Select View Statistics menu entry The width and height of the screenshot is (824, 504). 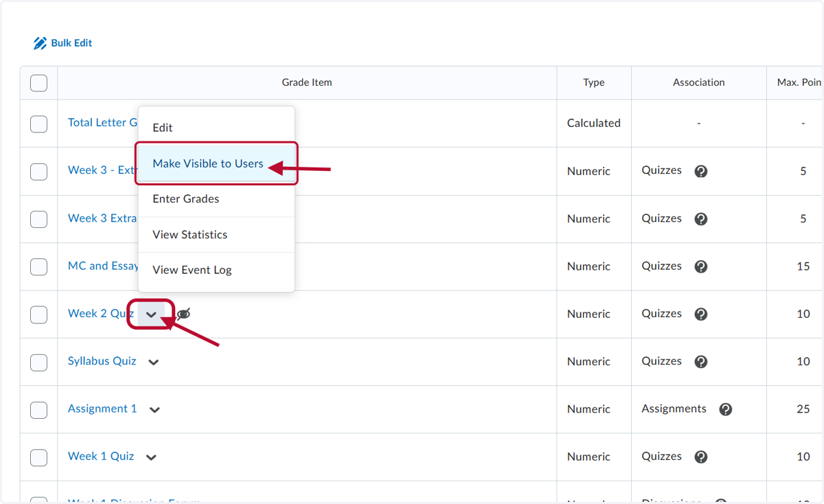(x=216, y=235)
